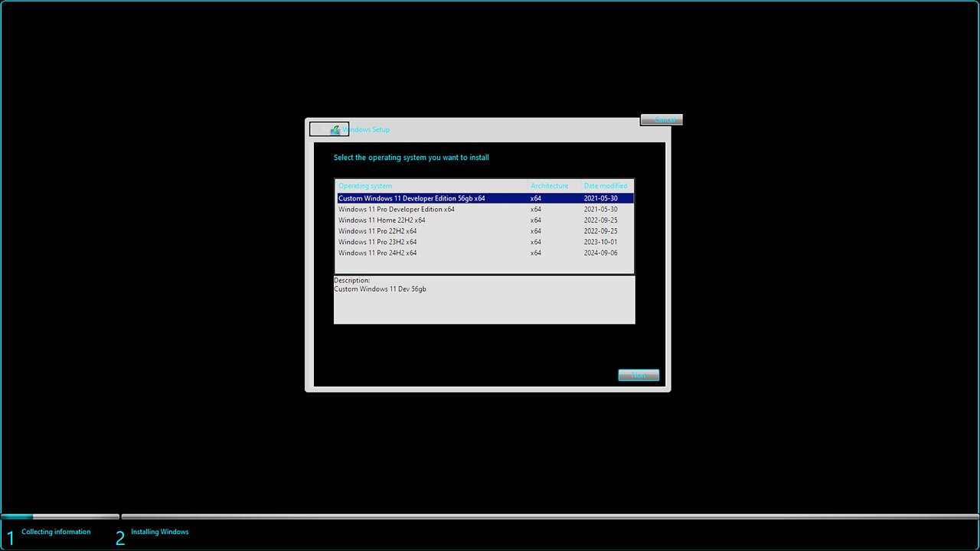
Task: Sort by the Operating system column header
Action: pos(432,186)
